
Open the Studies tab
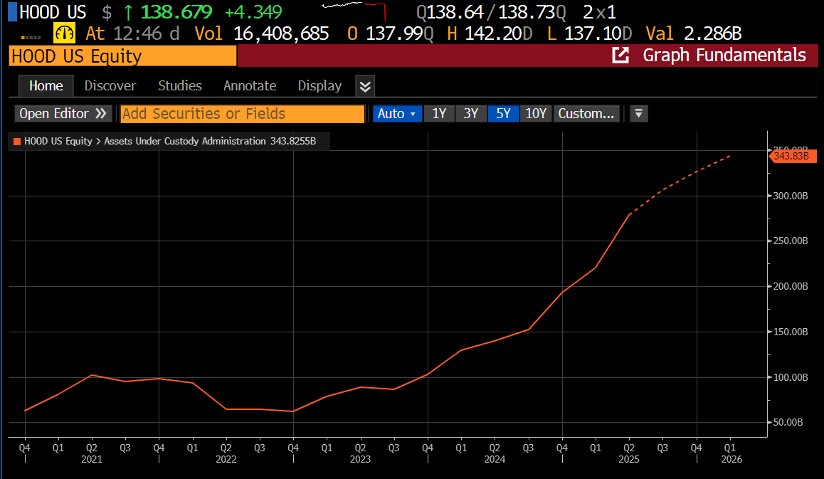180,86
